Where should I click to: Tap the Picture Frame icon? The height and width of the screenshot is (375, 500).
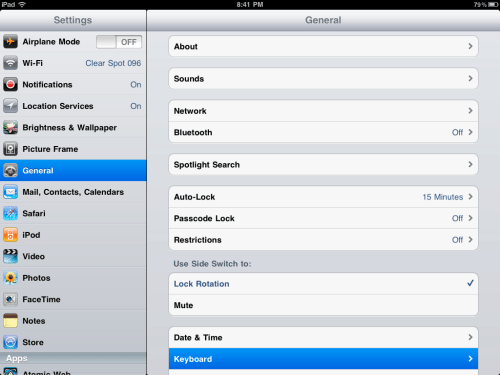pyautogui.click(x=10, y=149)
